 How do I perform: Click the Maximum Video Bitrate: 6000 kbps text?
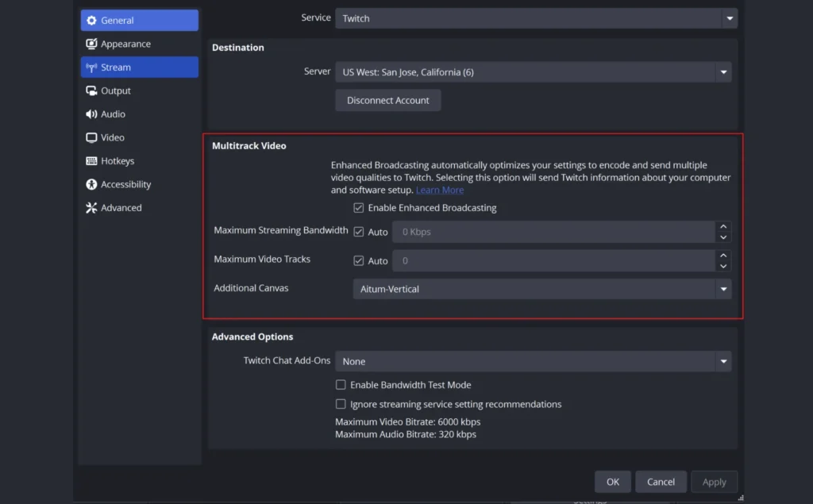click(407, 421)
